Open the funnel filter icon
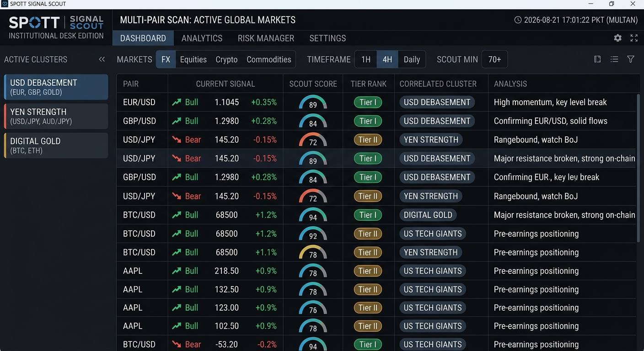Image resolution: width=644 pixels, height=351 pixels. click(x=631, y=59)
